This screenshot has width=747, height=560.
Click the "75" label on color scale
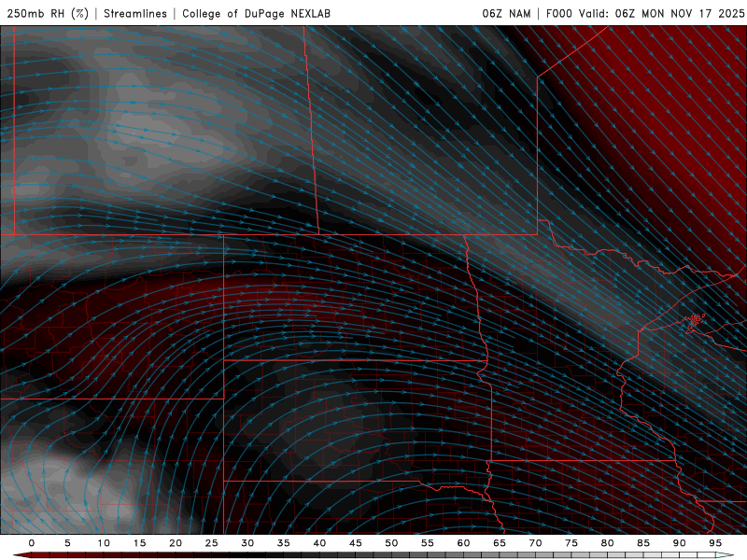click(x=571, y=543)
